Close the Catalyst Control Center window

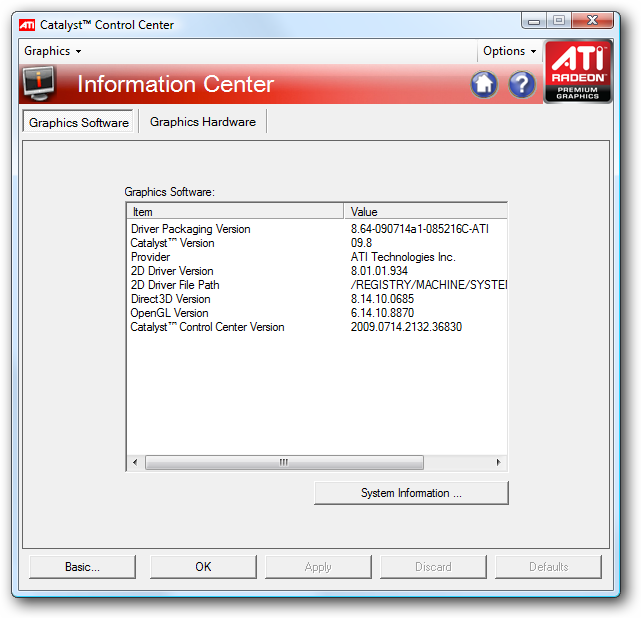tap(592, 20)
